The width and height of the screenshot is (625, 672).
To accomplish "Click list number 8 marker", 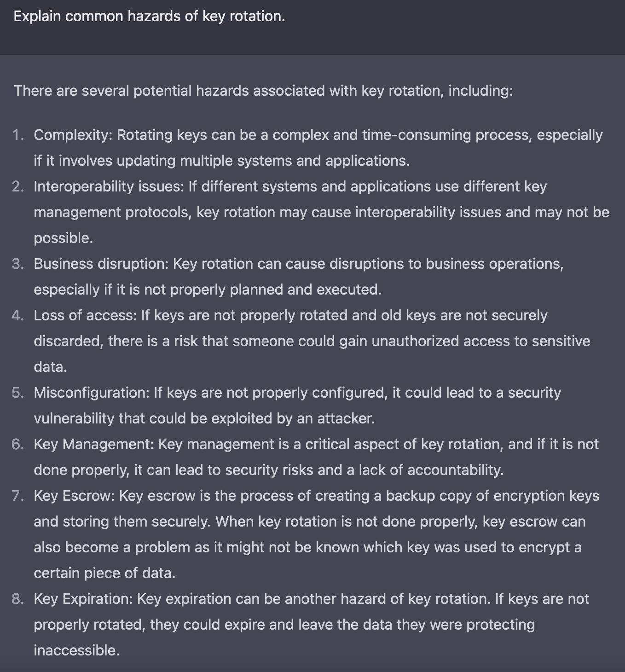I will (x=18, y=599).
